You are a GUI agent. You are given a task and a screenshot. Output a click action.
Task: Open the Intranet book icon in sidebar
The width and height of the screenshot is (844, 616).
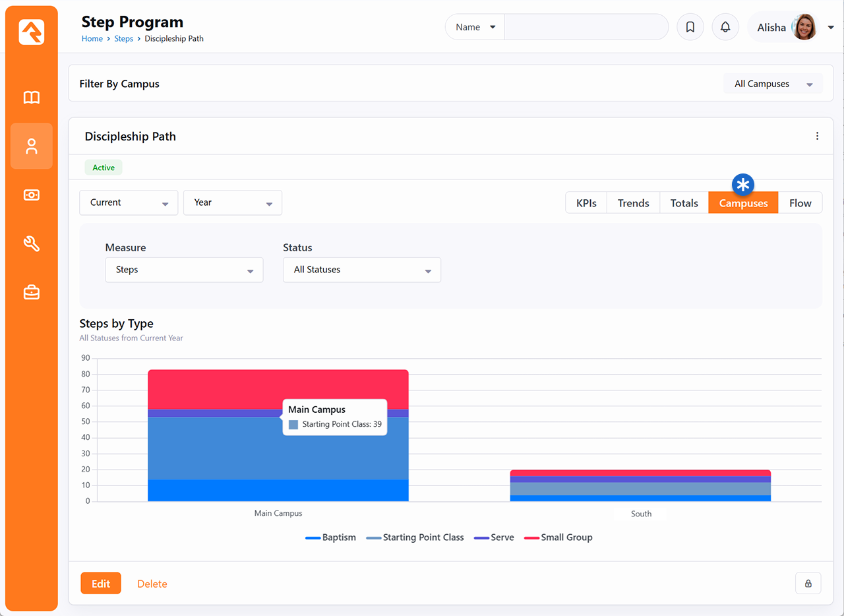point(32,98)
